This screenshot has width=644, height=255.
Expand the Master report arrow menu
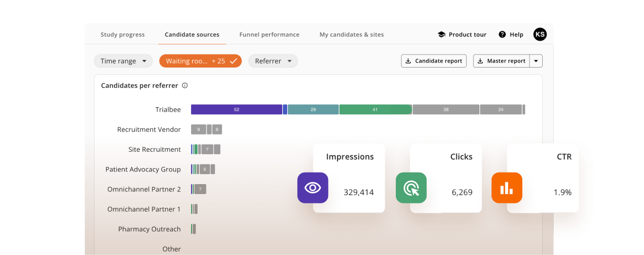537,61
